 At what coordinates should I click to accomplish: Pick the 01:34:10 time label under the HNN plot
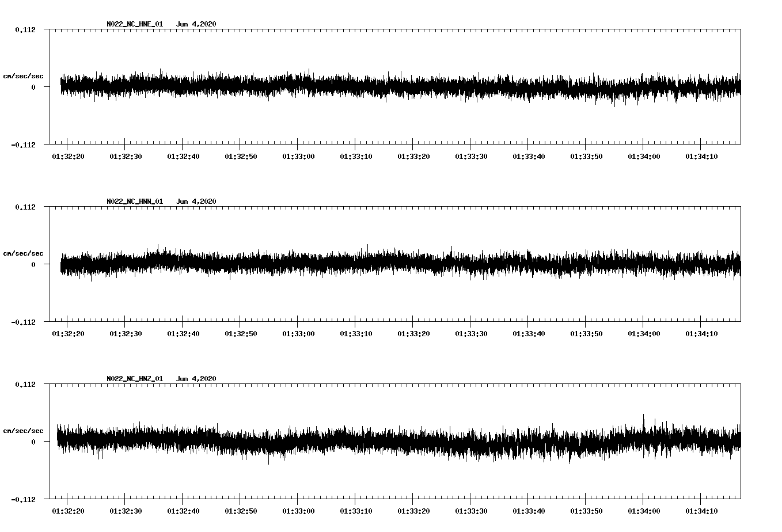701,334
